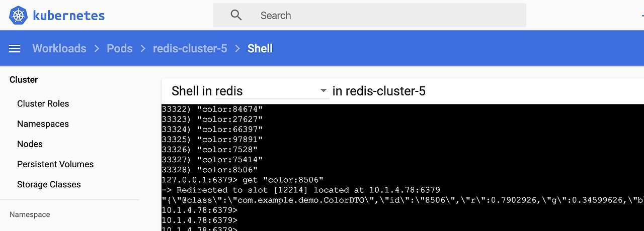Open the hamburger navigation menu

point(15,49)
